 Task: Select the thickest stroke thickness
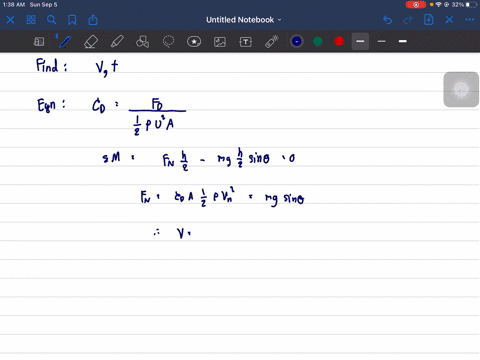click(x=403, y=41)
